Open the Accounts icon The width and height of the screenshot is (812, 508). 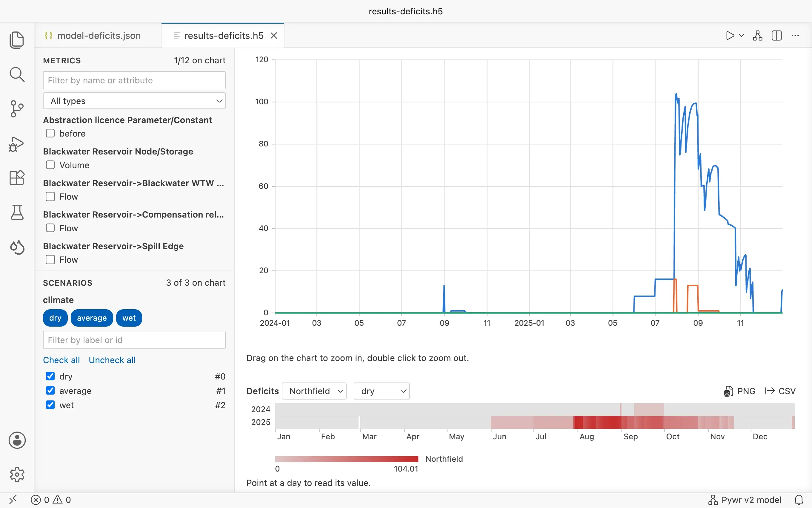tap(17, 440)
